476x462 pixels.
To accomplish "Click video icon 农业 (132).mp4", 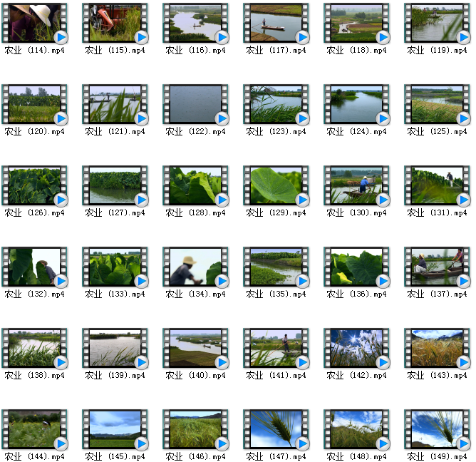I will point(34,267).
